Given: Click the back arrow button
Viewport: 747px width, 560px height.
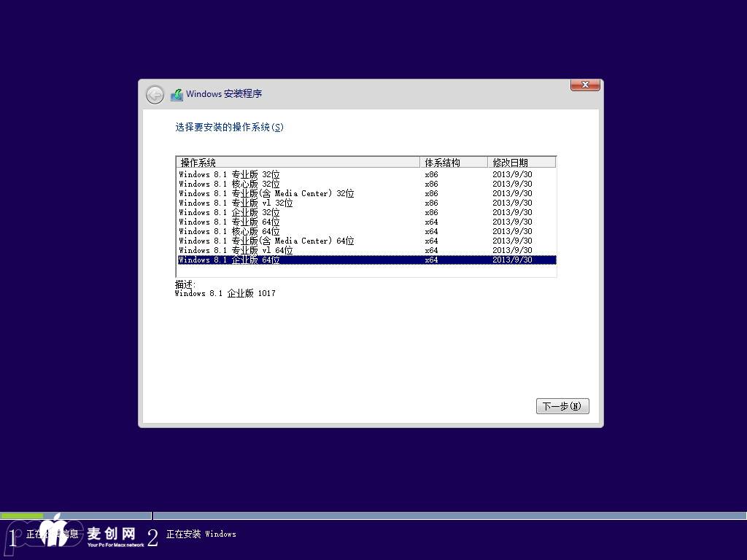Looking at the screenshot, I should pos(155,95).
